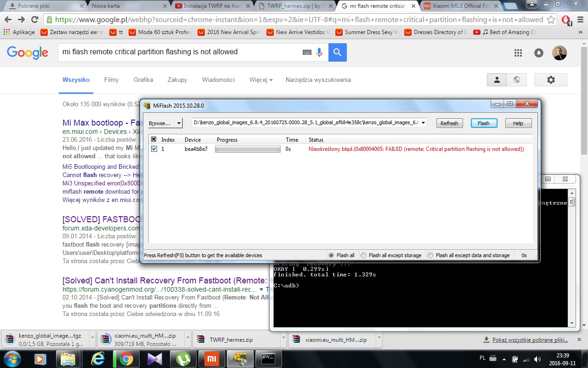
Task: Open the Mi app in taskbar
Action: [x=210, y=359]
